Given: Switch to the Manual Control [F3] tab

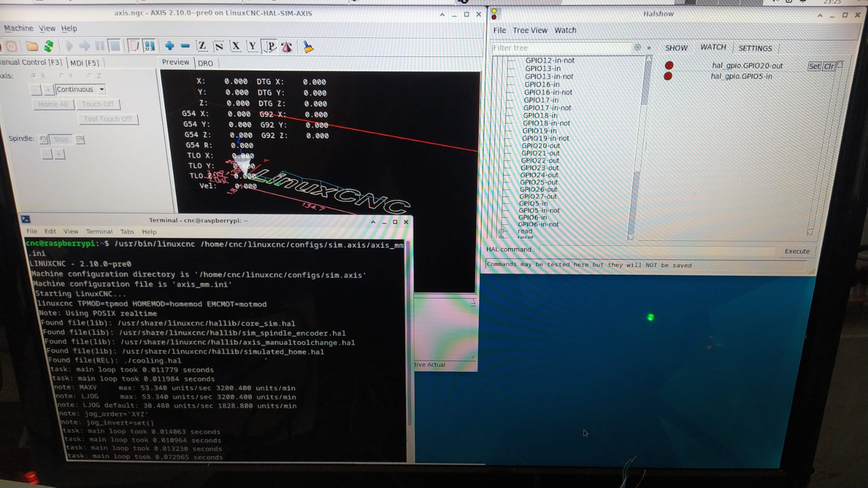Looking at the screenshot, I should click(x=31, y=62).
